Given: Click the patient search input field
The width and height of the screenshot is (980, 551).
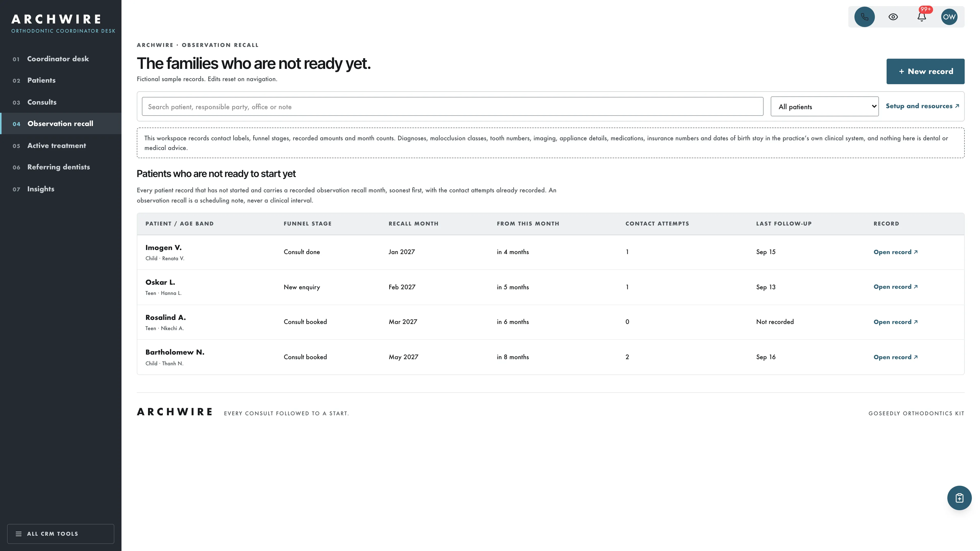Looking at the screenshot, I should (x=452, y=106).
